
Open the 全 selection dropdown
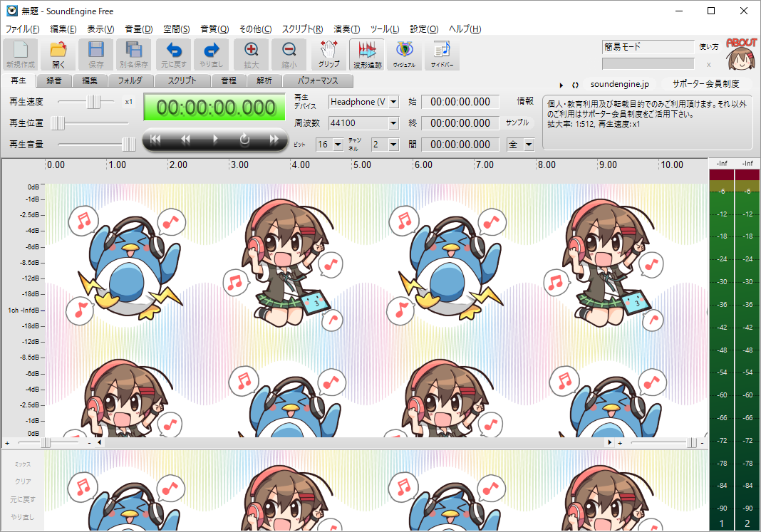coord(529,145)
